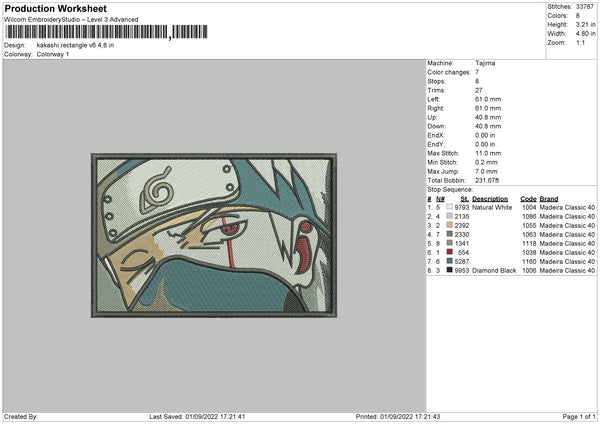
Task: Click 'Printed: 01/09/2022 17:21:43' footer text
Action: click(x=398, y=416)
